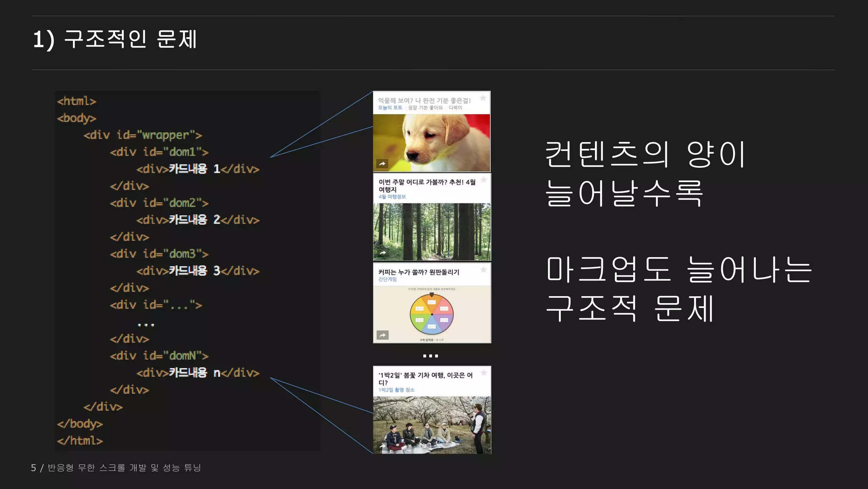This screenshot has height=489, width=868.
Task: Click the closing </body> tag
Action: pyautogui.click(x=80, y=424)
